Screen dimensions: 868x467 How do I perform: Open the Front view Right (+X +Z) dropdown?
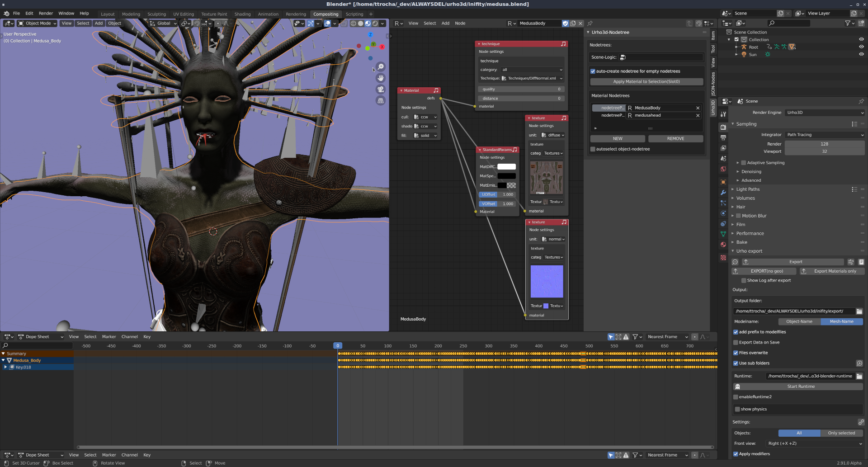(815, 444)
